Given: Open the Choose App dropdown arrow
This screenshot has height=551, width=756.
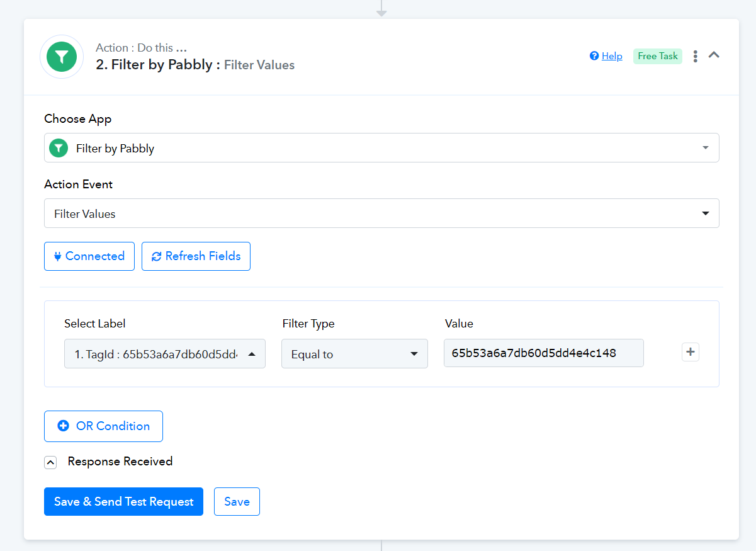Looking at the screenshot, I should click(x=705, y=148).
